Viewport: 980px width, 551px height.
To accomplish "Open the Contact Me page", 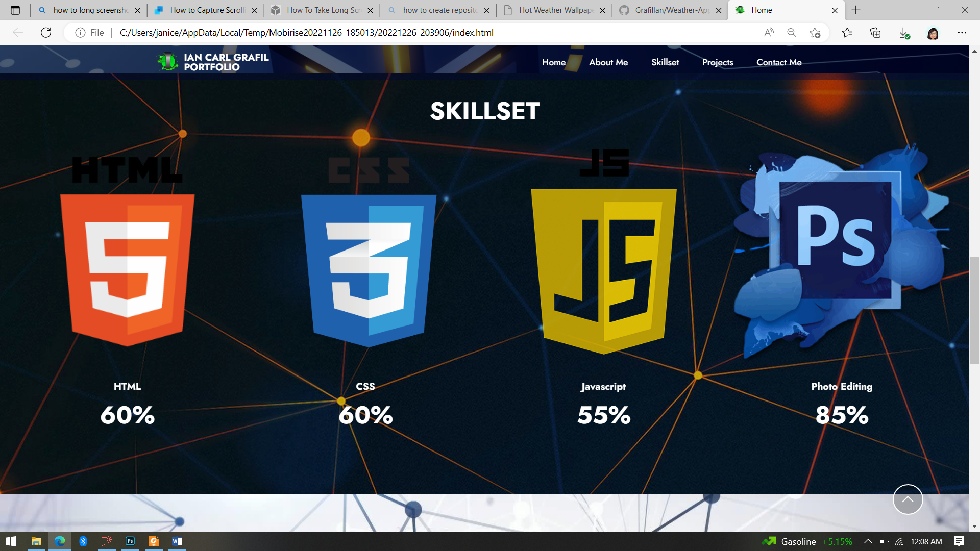I will (x=779, y=62).
